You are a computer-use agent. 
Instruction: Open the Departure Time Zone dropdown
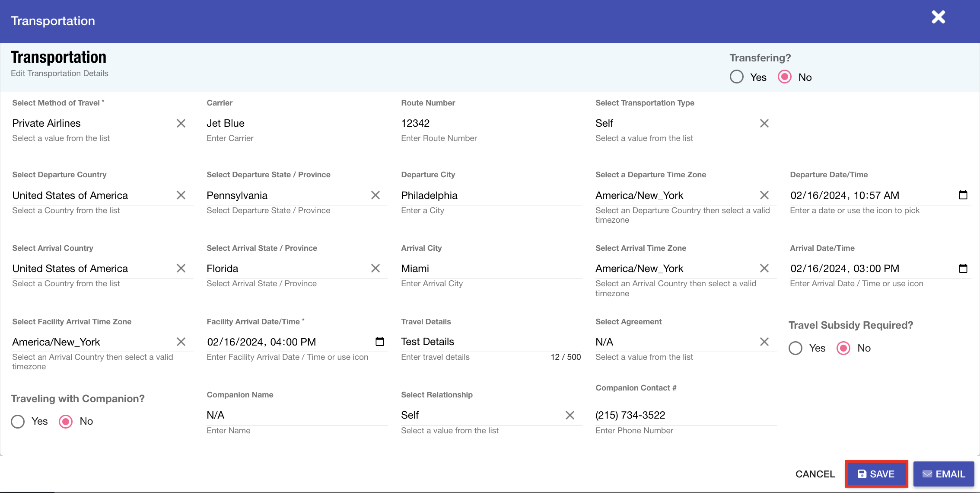[674, 195]
